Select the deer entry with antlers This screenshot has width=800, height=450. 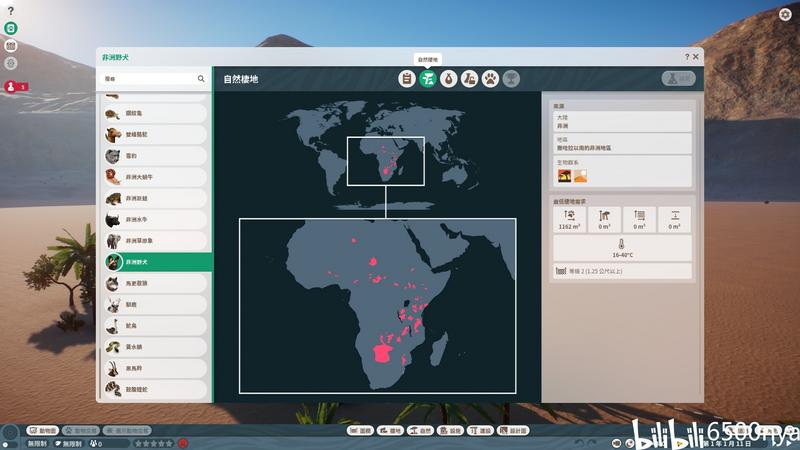pos(155,305)
